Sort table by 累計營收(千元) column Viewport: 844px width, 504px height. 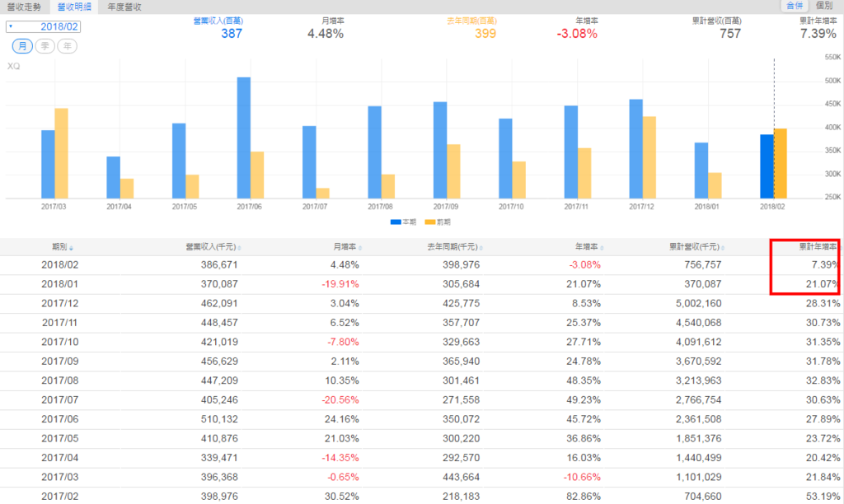click(696, 247)
